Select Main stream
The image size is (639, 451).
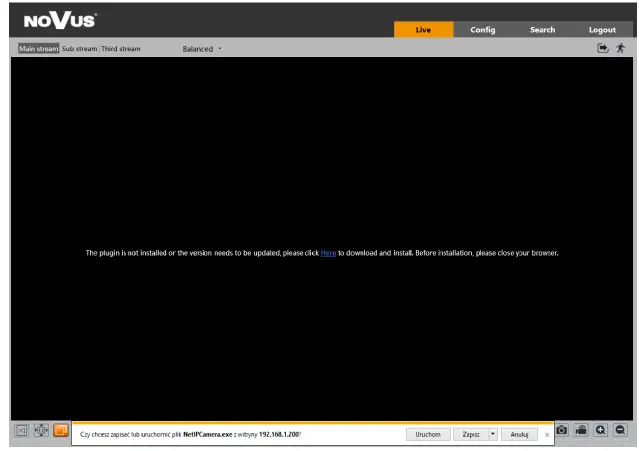coord(39,48)
